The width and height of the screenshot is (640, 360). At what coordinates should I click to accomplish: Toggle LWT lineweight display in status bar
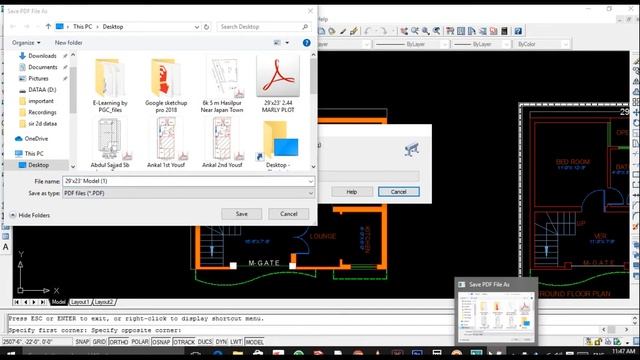[236, 342]
